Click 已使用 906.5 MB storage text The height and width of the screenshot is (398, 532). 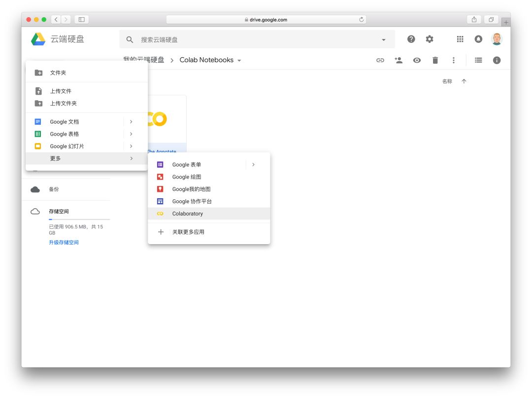pos(76,230)
